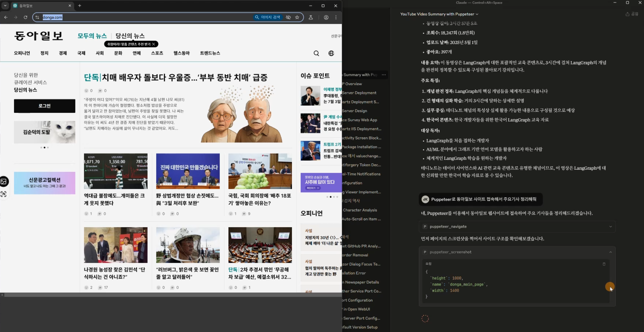Viewport: 644px width, 332px height.
Task: Copy the puppeteer_screenshot request code
Action: point(604,264)
